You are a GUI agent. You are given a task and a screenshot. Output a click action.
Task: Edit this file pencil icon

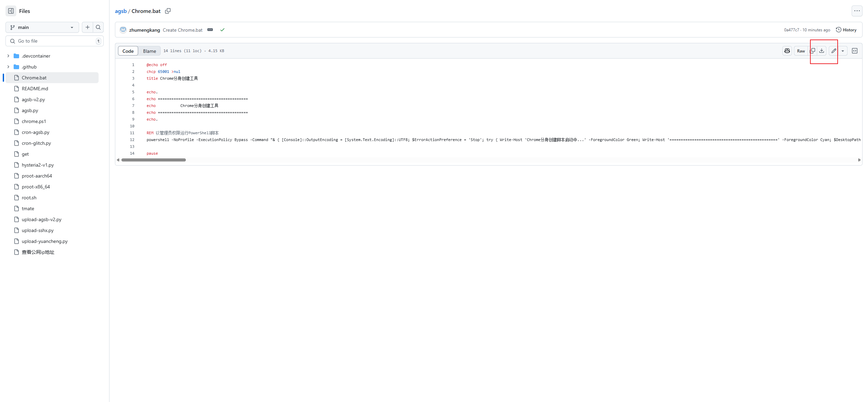coord(834,51)
